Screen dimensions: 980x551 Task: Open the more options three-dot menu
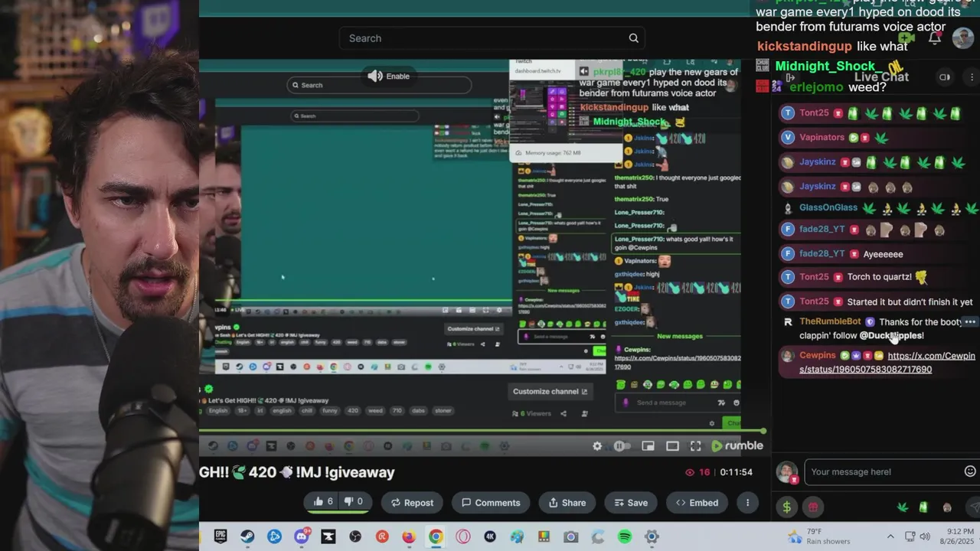coord(747,503)
